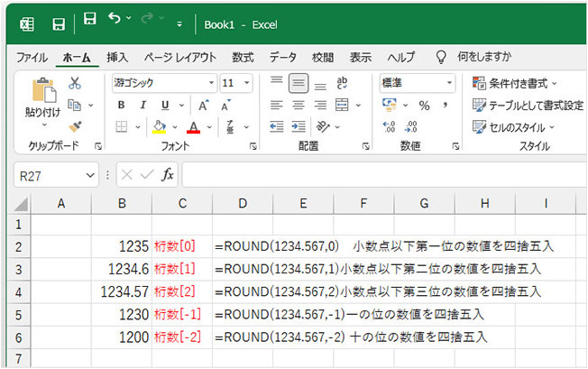This screenshot has height=369, width=588.
Task: Click the text Orientation icon
Action: click(323, 126)
